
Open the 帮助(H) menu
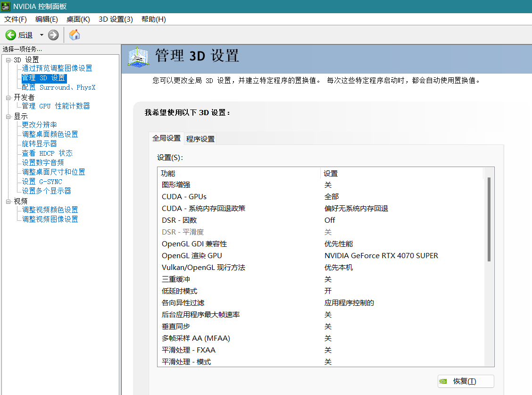click(154, 19)
